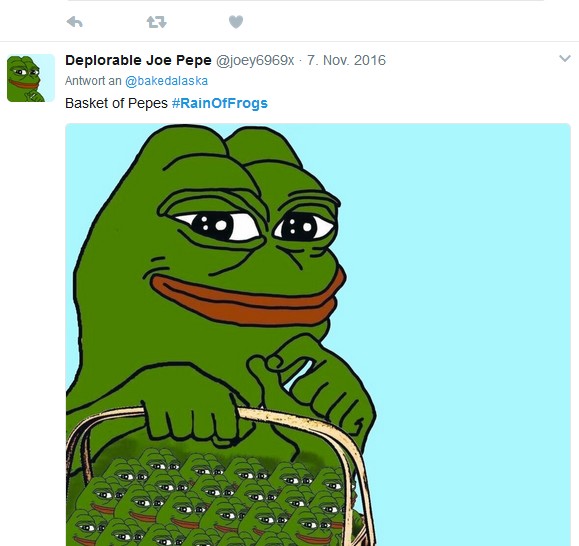The image size is (579, 546).
Task: Open the 7. Nov. 2016 tweet permalink
Action: (346, 60)
